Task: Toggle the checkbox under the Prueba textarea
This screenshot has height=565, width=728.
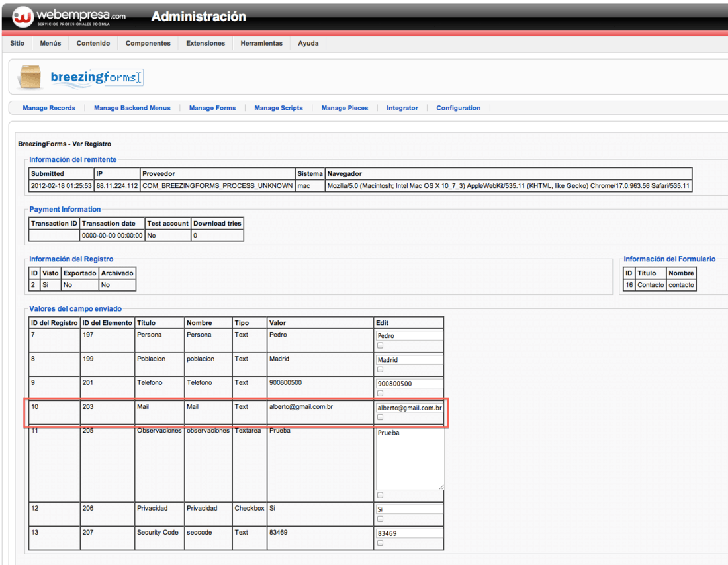Action: [x=381, y=495]
